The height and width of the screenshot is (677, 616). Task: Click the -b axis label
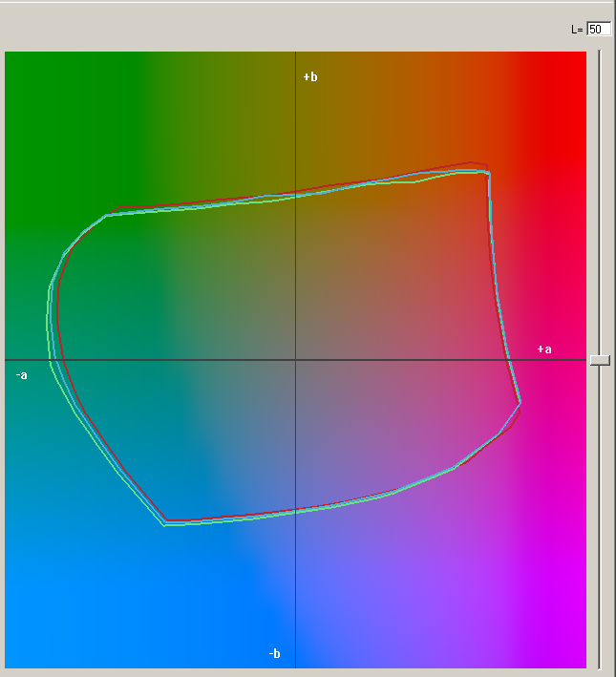click(x=274, y=653)
